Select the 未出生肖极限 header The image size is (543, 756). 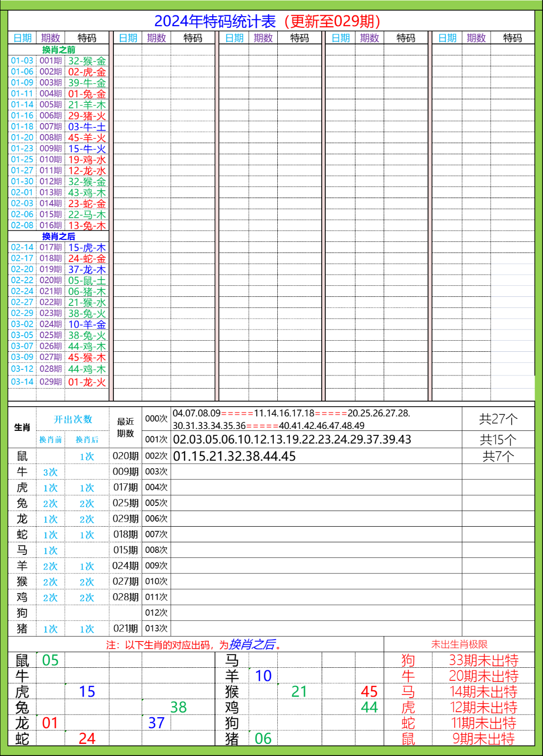point(462,643)
